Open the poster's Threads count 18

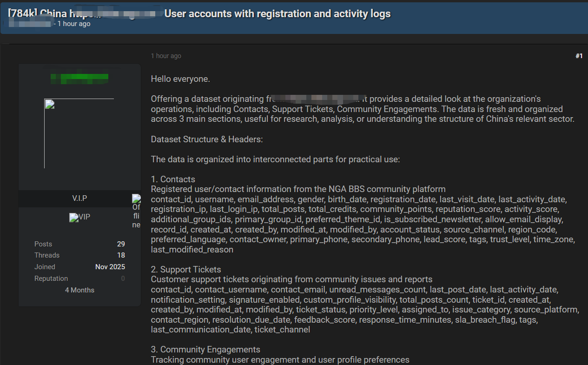pyautogui.click(x=121, y=255)
